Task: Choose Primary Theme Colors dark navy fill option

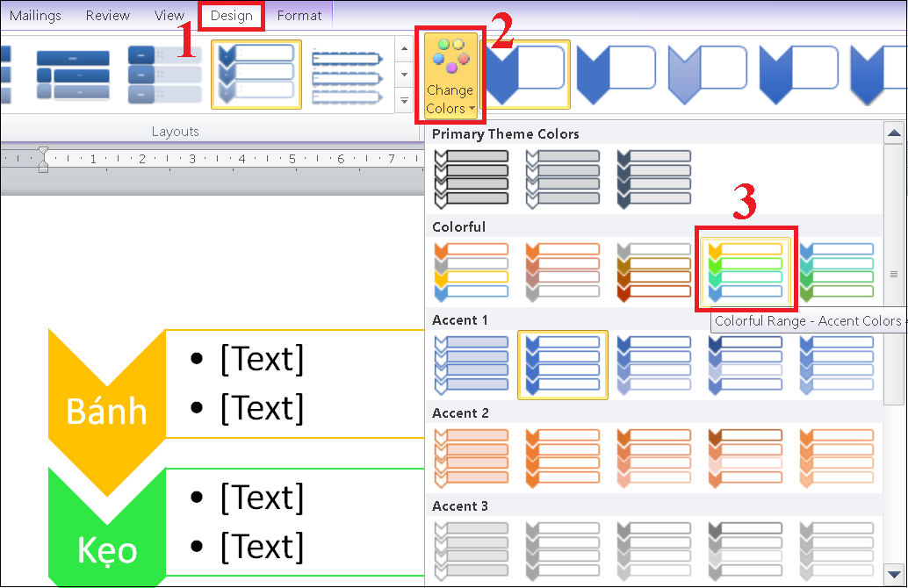Action: click(x=654, y=179)
